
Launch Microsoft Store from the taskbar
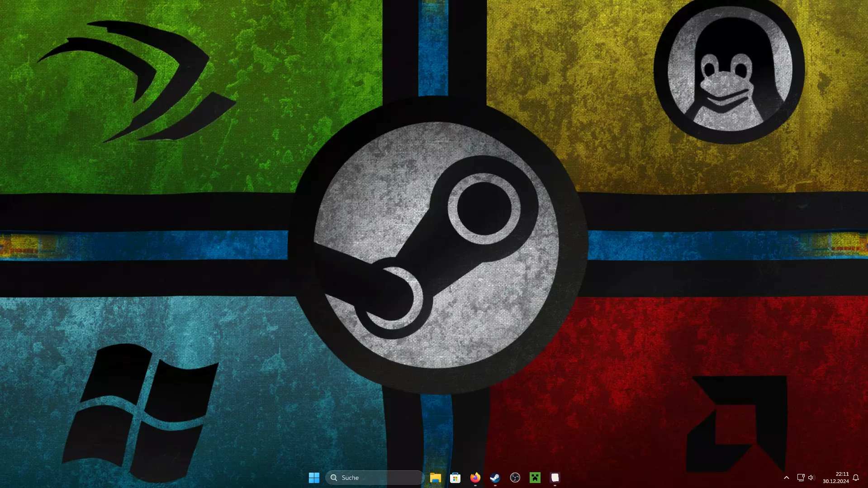coord(455,478)
